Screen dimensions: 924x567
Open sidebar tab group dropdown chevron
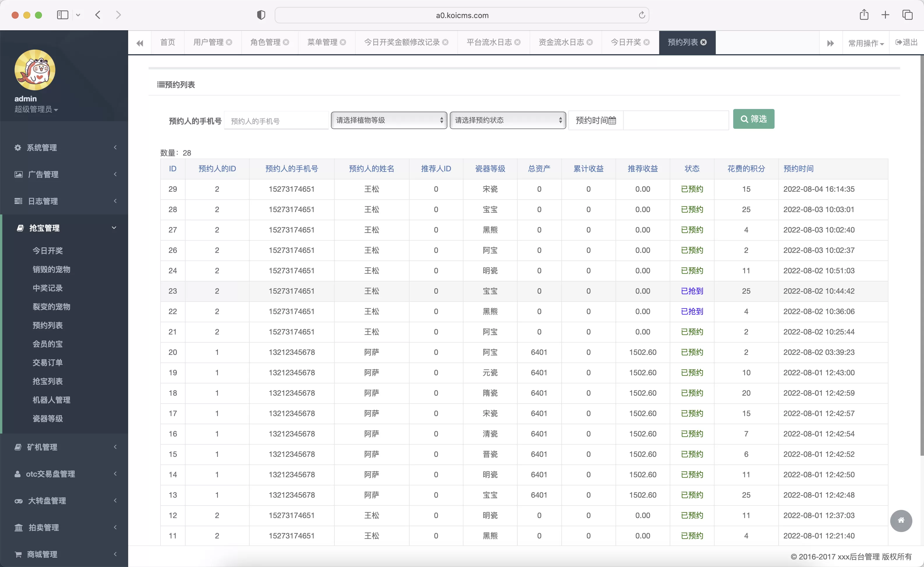tap(78, 15)
